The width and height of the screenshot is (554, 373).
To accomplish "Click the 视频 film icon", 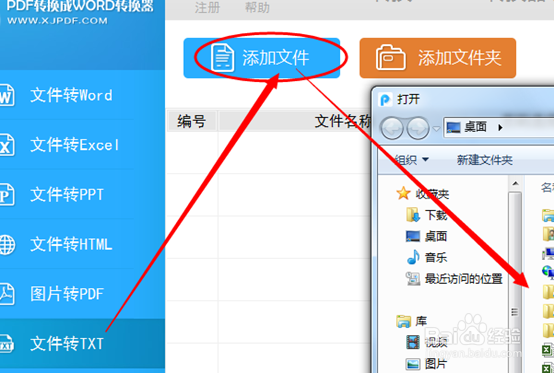I will pos(413,342).
